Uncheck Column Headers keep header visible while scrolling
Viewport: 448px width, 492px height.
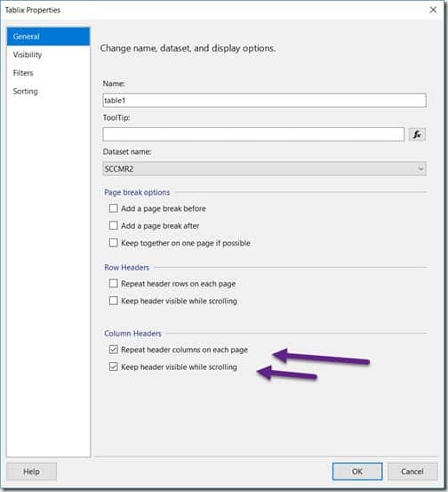114,367
